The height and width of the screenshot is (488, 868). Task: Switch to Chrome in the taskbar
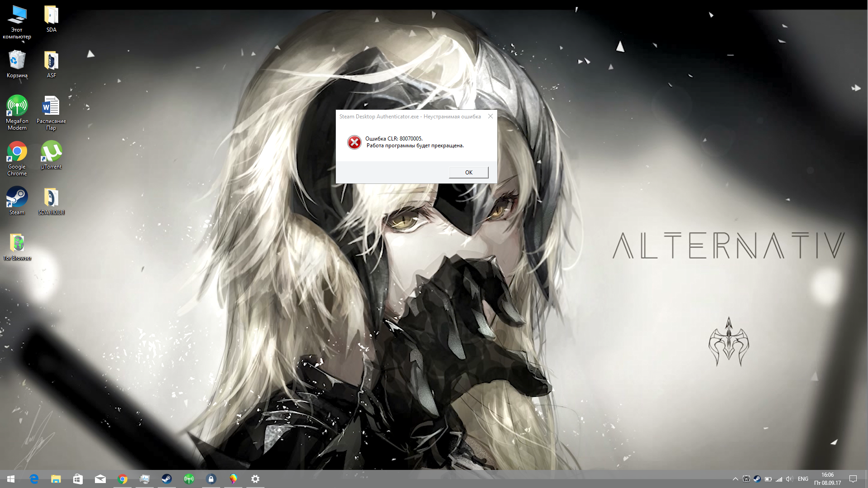123,479
